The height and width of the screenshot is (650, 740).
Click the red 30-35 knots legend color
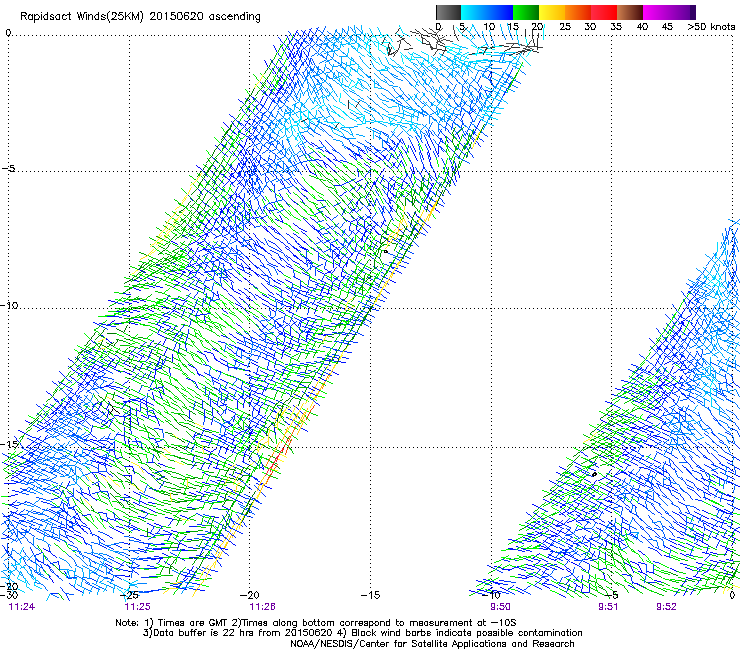(604, 12)
